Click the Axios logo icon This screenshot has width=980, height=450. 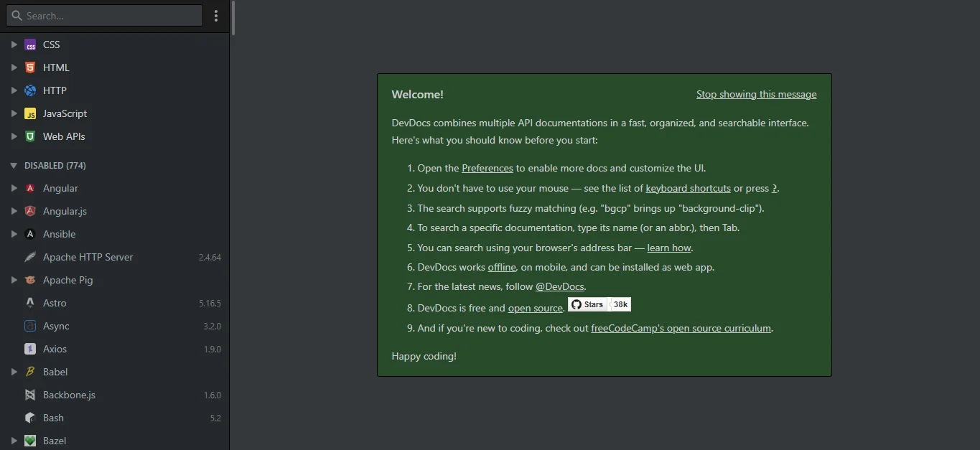[x=30, y=349]
